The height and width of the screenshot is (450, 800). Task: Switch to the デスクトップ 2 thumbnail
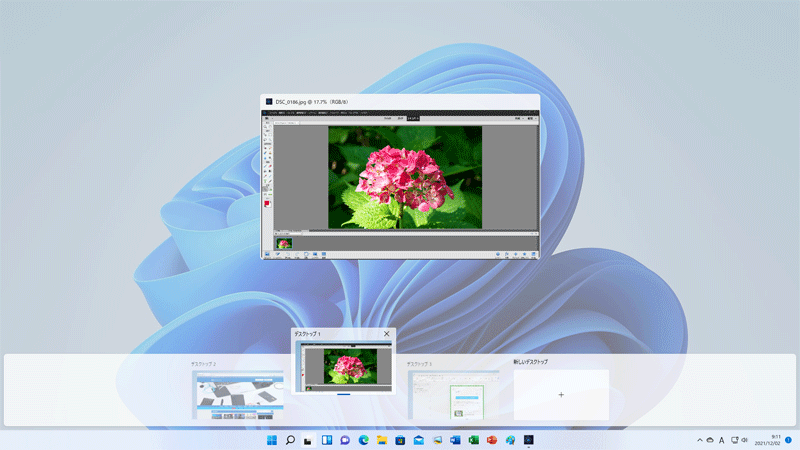(238, 395)
